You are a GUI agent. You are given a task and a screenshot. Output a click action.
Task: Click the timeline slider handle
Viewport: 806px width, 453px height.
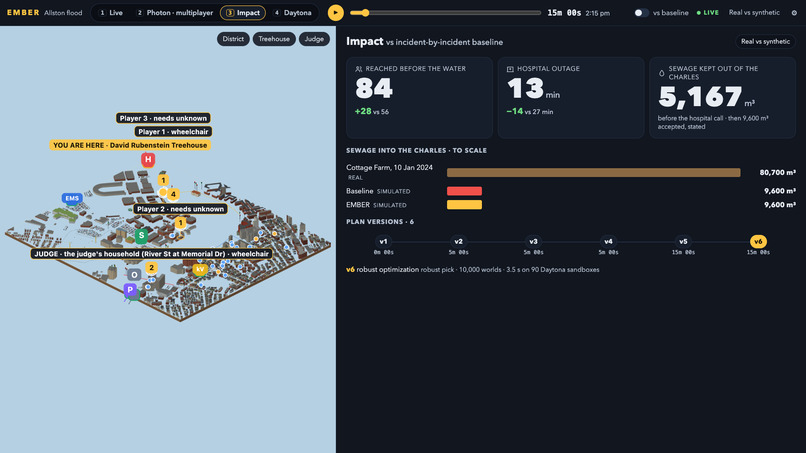(x=365, y=13)
